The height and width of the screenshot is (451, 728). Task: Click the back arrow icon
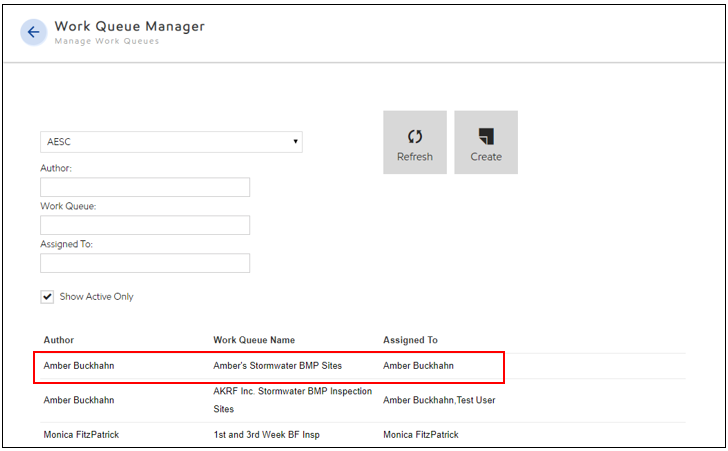click(33, 32)
